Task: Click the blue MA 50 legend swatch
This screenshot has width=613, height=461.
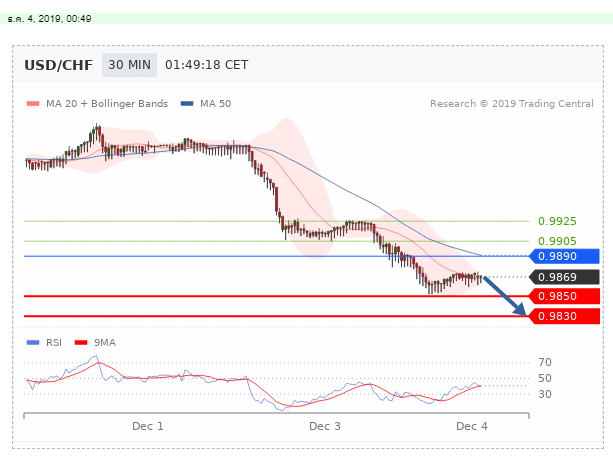Action: coord(187,104)
